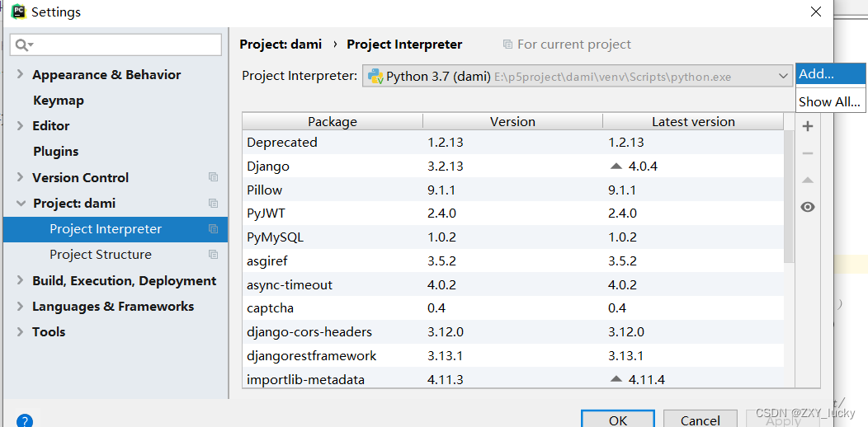868x427 pixels.
Task: Click the Project: dami copy-settings icon
Action: click(213, 203)
